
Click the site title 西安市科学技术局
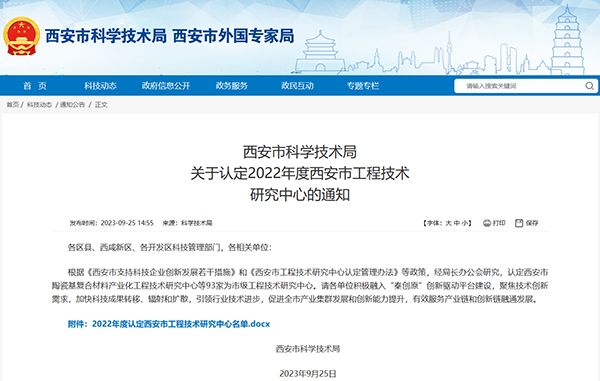point(106,36)
